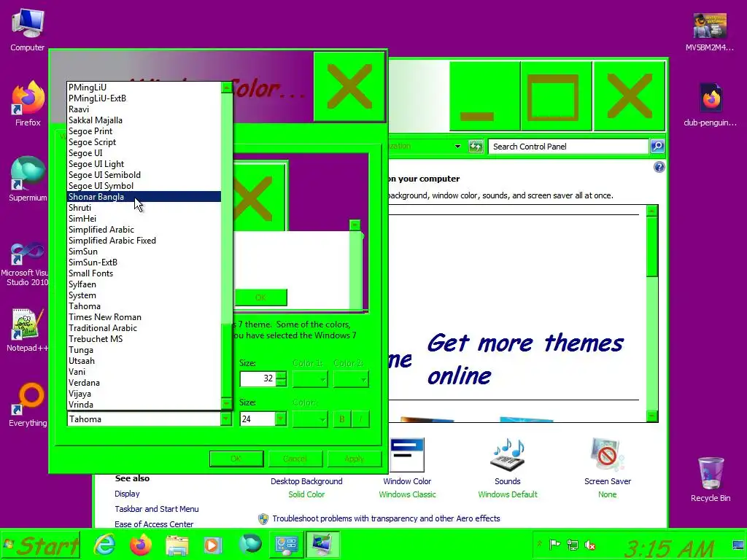Open Notepad++ desktop shortcut
Image resolution: width=747 pixels, height=560 pixels.
point(28,330)
